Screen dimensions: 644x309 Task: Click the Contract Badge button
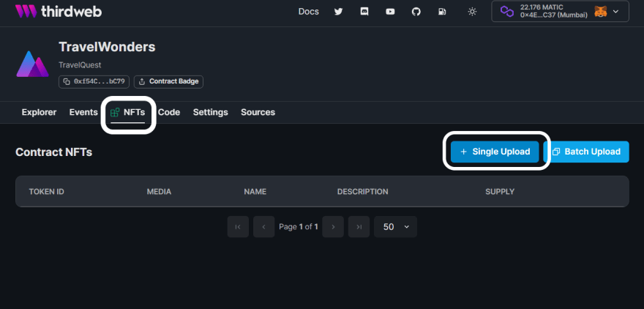[x=169, y=81]
